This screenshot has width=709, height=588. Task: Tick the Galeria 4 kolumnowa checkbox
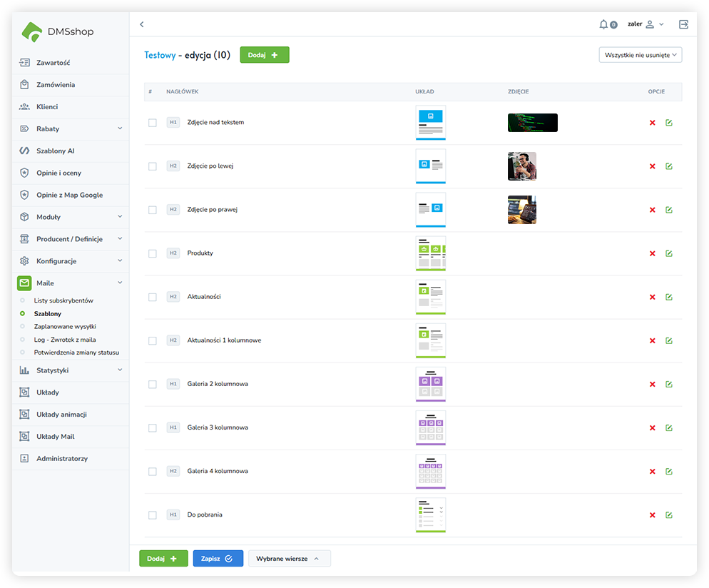pyautogui.click(x=152, y=472)
